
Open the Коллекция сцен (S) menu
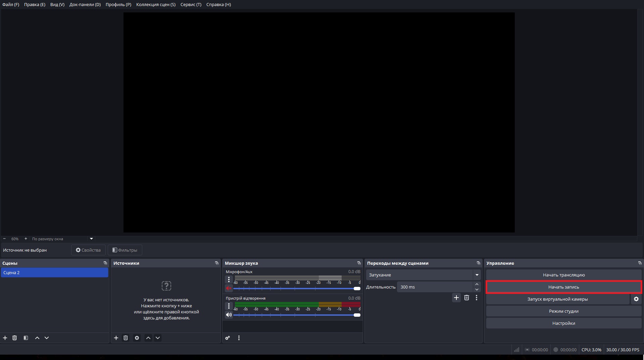coord(156,4)
